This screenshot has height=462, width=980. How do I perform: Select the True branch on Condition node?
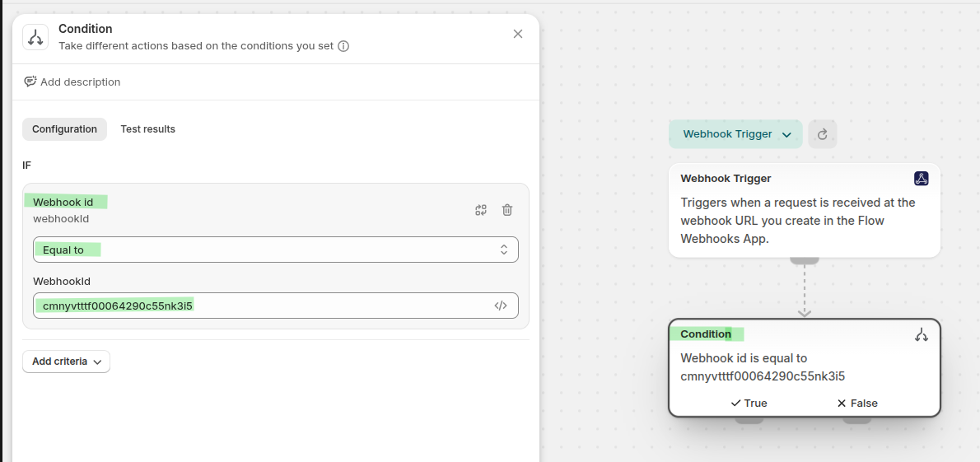pos(749,404)
